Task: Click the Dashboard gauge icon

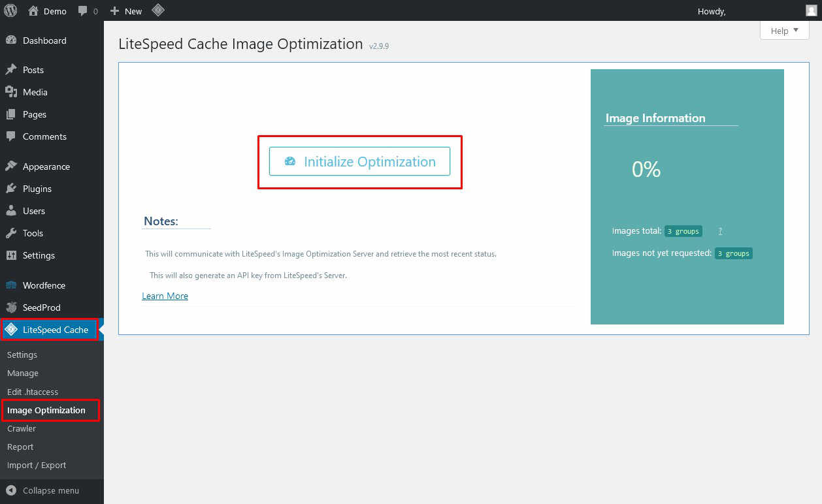Action: 11,40
